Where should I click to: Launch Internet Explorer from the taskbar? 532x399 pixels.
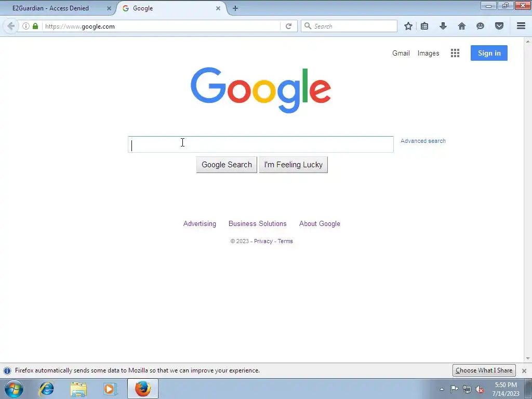46,389
